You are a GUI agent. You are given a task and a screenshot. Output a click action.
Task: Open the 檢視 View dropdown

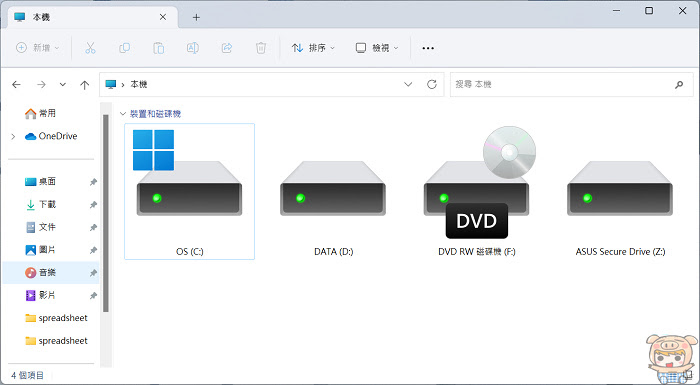click(377, 48)
